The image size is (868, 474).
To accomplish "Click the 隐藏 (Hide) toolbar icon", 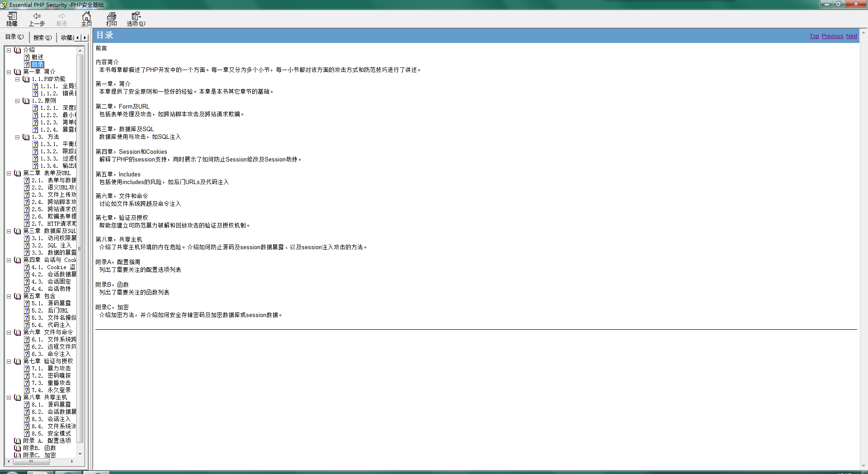I will coord(12,19).
